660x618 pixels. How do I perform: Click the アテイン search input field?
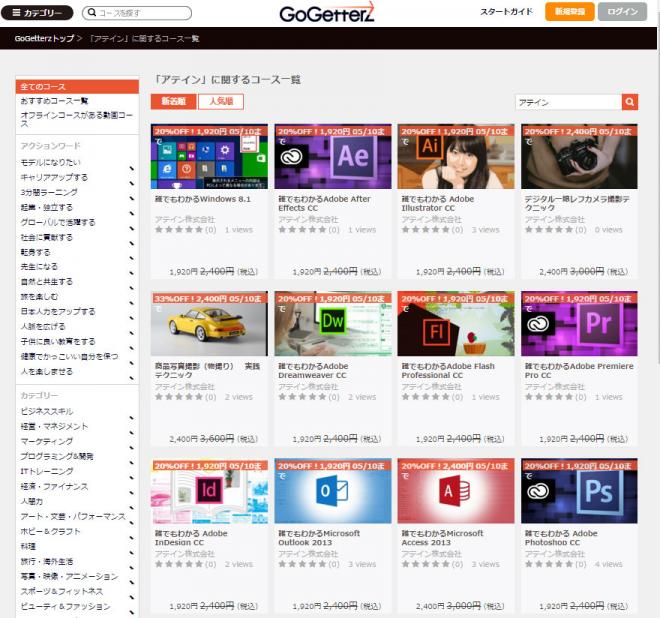pos(569,102)
